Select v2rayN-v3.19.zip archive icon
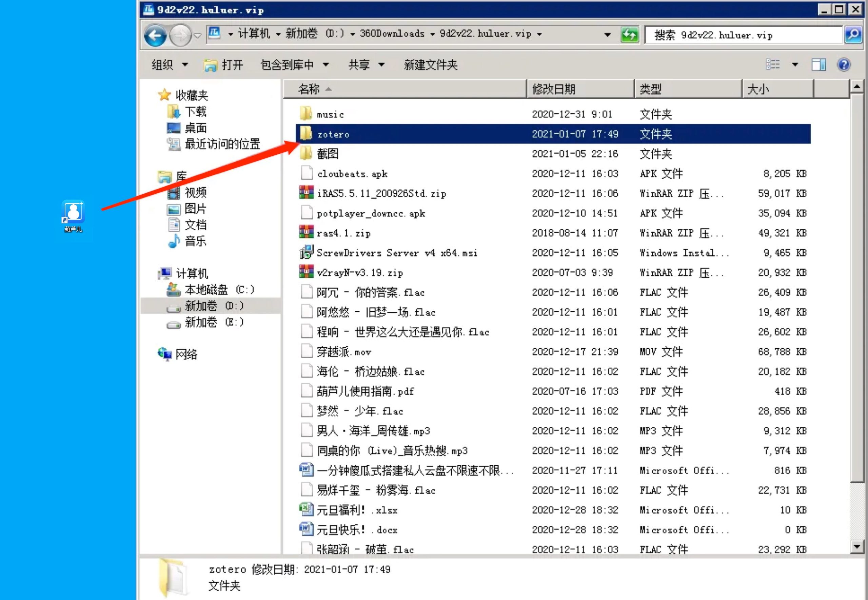The height and width of the screenshot is (600, 868). (x=306, y=271)
